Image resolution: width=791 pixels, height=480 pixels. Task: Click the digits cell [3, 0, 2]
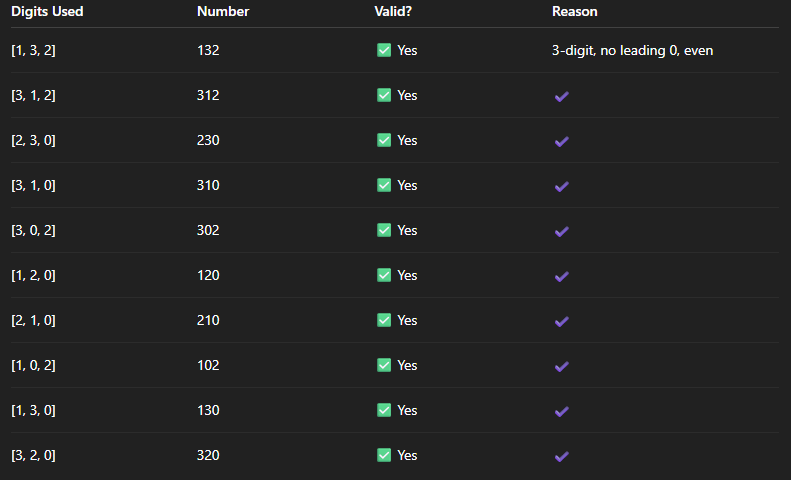point(33,230)
